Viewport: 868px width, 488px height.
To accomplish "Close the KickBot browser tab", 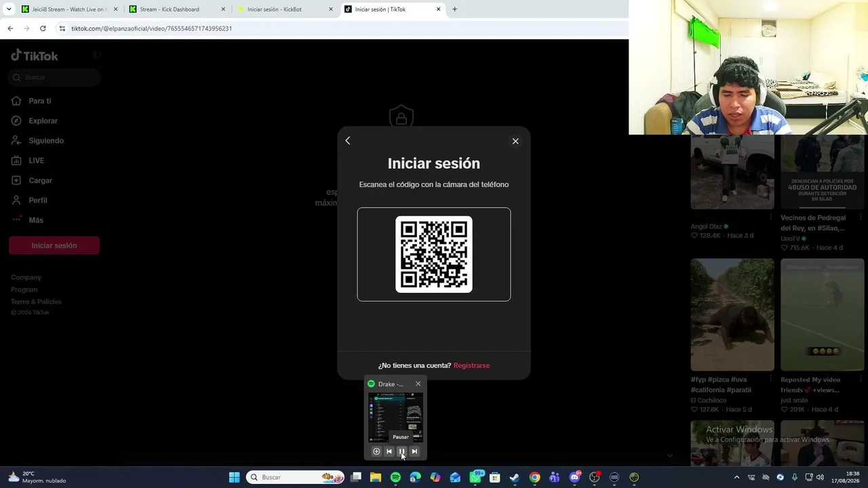I will (x=331, y=9).
